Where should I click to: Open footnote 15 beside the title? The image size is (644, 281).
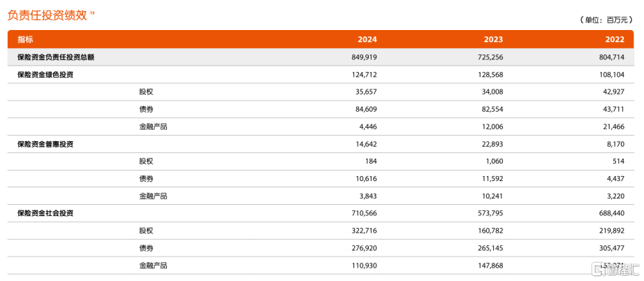[x=92, y=12]
